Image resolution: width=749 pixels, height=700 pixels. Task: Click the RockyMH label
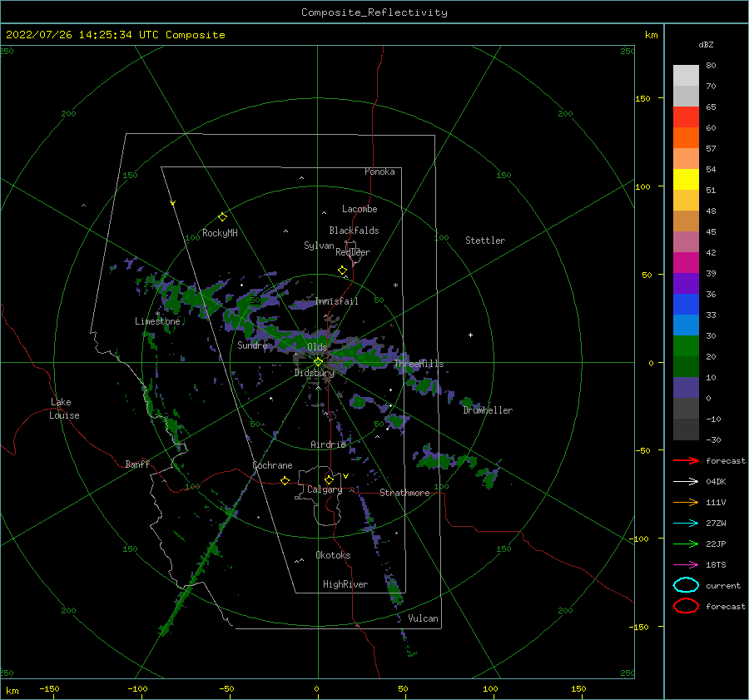click(220, 233)
